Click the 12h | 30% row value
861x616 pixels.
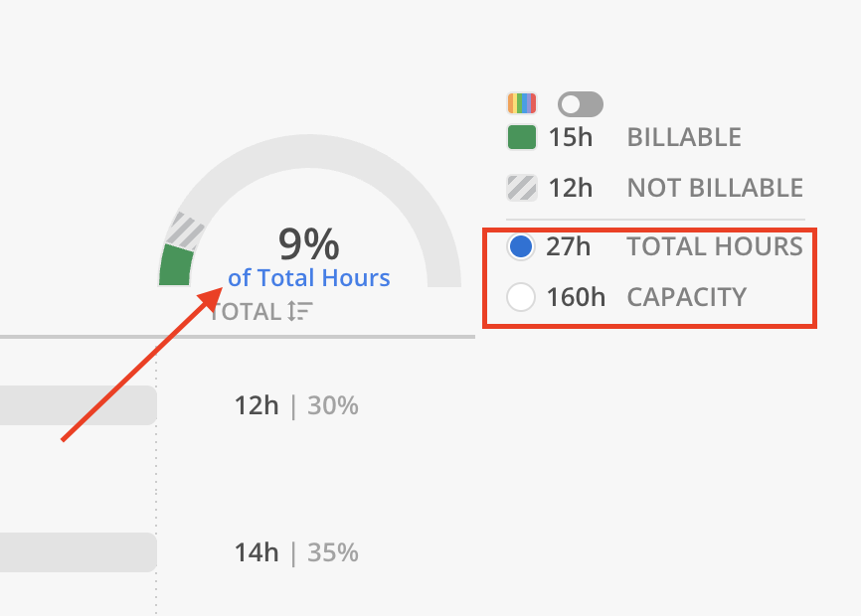[296, 405]
